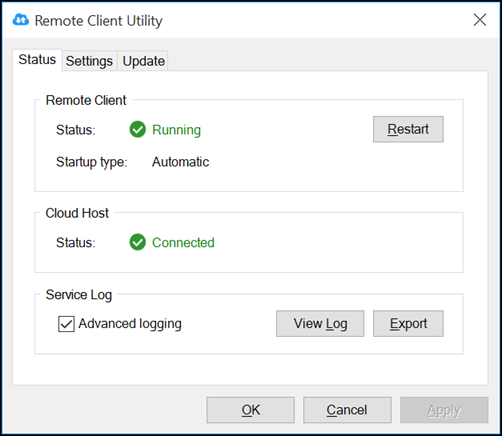The image size is (502, 436).
Task: Click the Automatic startup type value
Action: [x=180, y=162]
